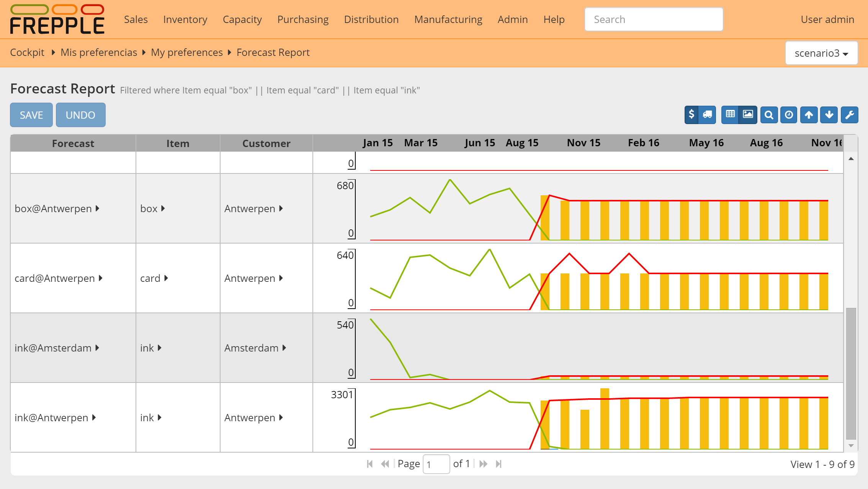868x489 pixels.
Task: Switch display to units with truck icon
Action: 707,114
